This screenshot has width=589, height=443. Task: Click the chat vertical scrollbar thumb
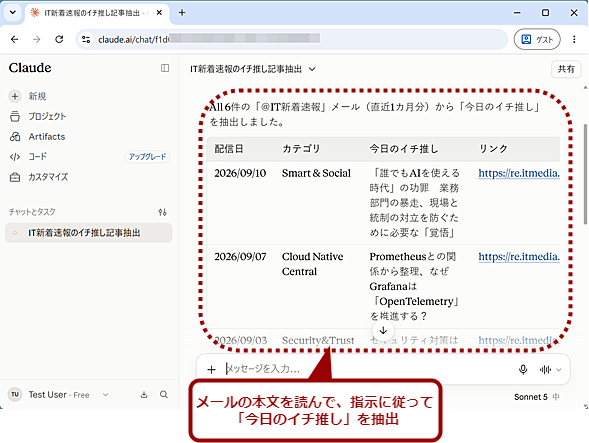pos(585,175)
